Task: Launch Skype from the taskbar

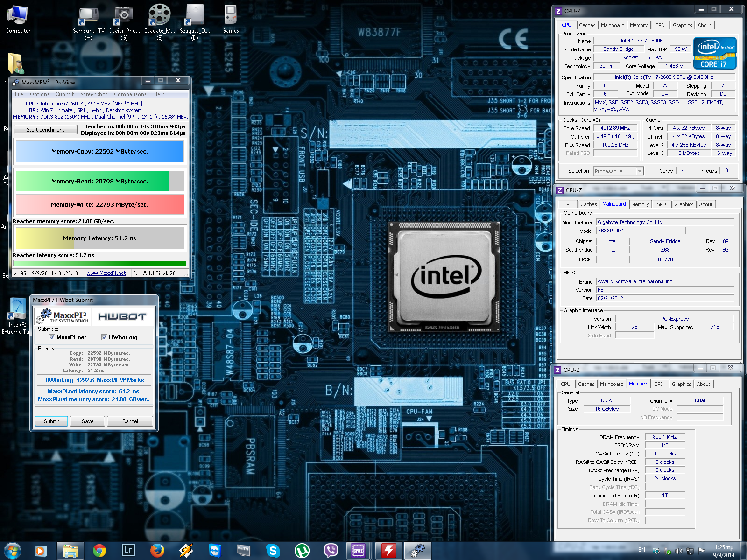Action: pos(273,551)
